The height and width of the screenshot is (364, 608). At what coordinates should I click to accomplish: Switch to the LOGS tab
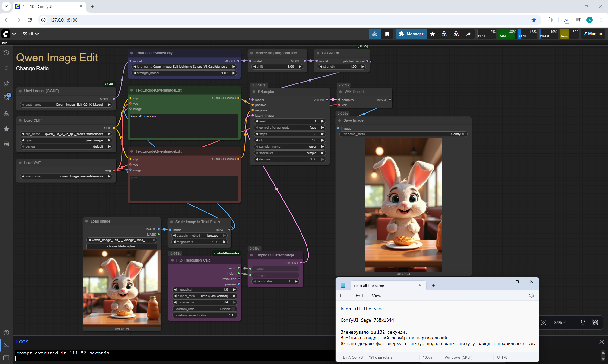coord(22,342)
